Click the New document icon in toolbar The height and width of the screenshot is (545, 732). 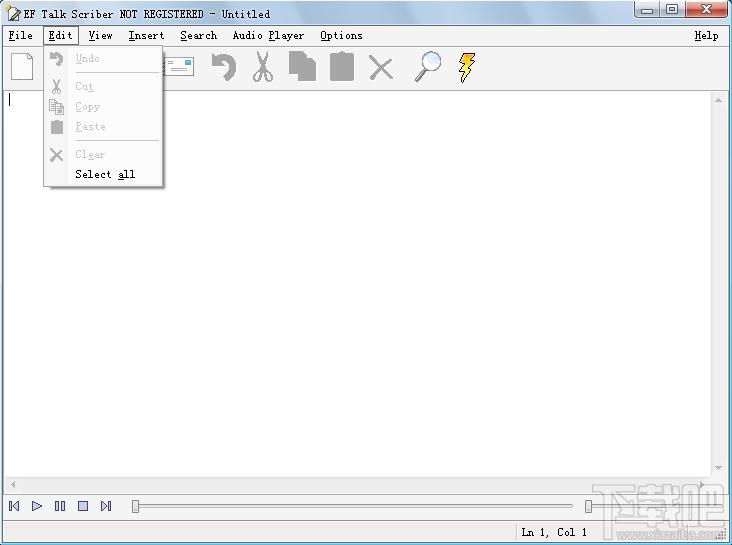click(x=21, y=67)
